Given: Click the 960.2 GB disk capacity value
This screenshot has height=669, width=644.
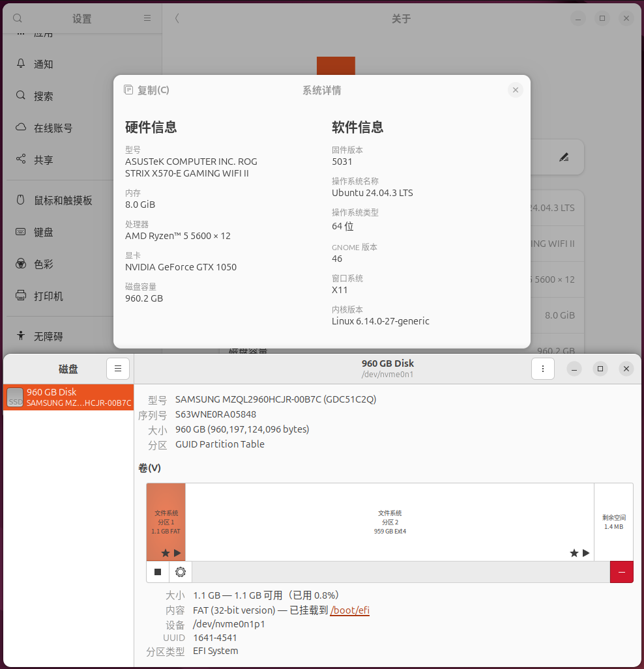Looking at the screenshot, I should 144,298.
